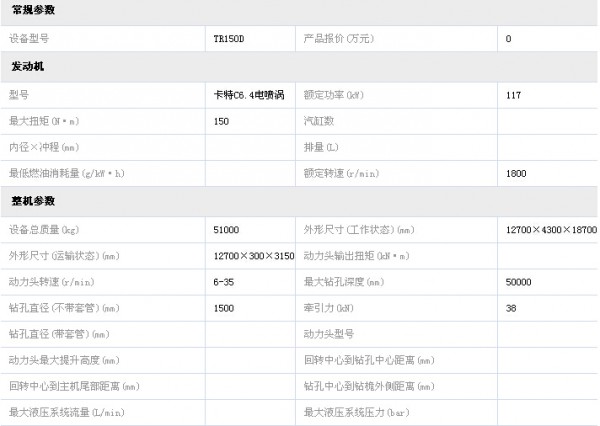Select the total mass value 51000
The height and width of the screenshot is (426, 600).
pyautogui.click(x=225, y=229)
